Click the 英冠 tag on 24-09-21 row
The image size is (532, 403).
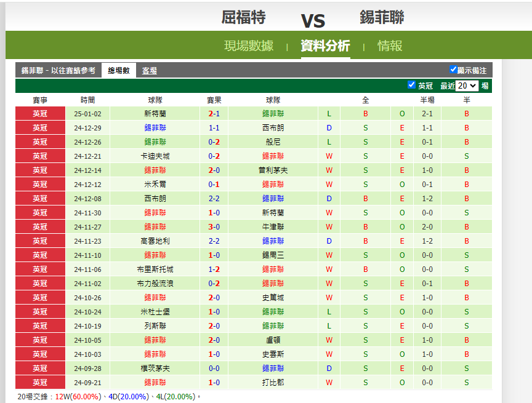pyautogui.click(x=40, y=383)
